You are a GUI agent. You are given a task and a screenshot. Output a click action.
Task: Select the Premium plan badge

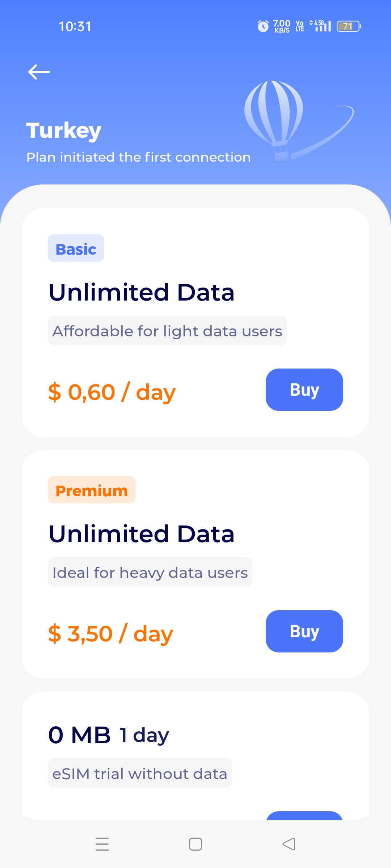92,490
